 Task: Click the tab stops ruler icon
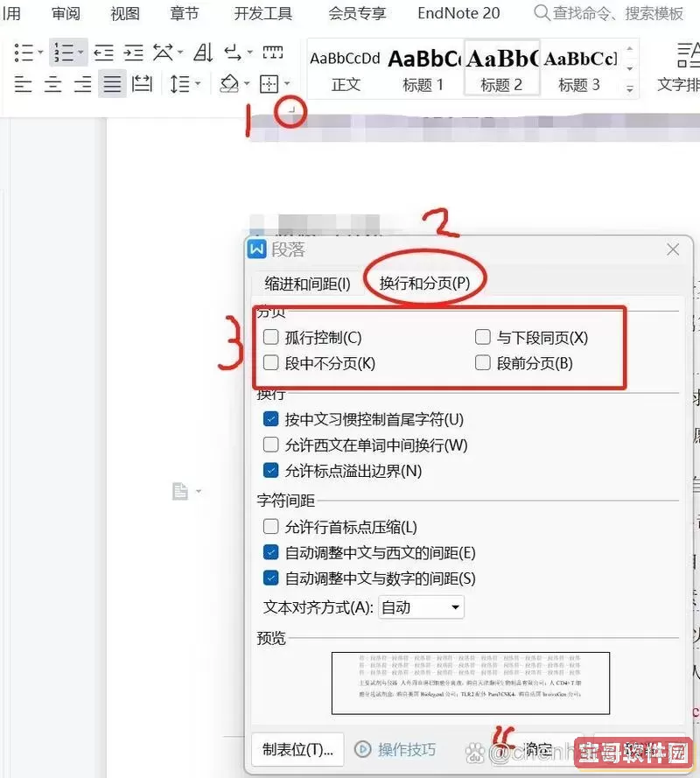coord(273,53)
